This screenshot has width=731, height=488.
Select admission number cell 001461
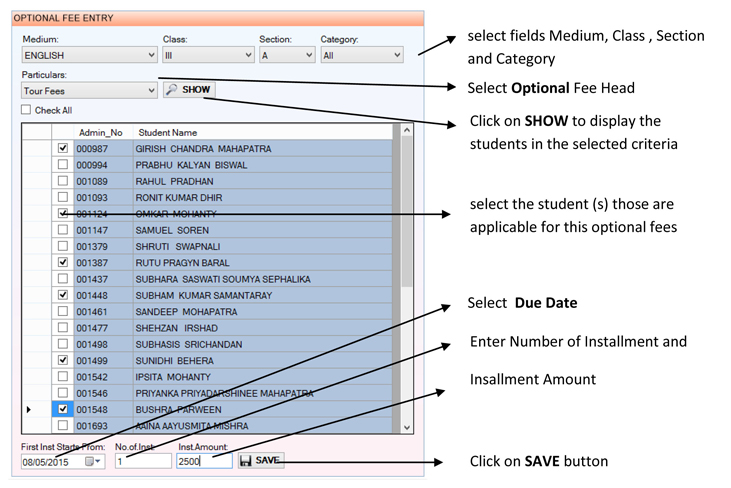[103, 312]
